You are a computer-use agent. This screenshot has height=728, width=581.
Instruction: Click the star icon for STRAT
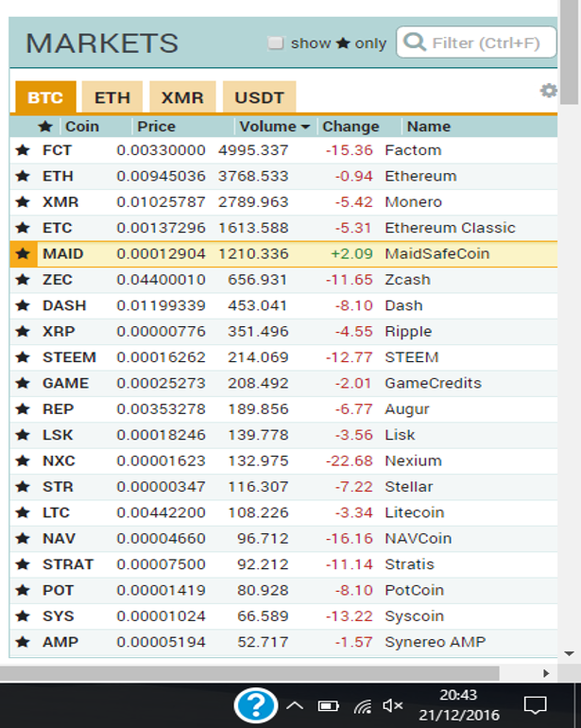(23, 564)
